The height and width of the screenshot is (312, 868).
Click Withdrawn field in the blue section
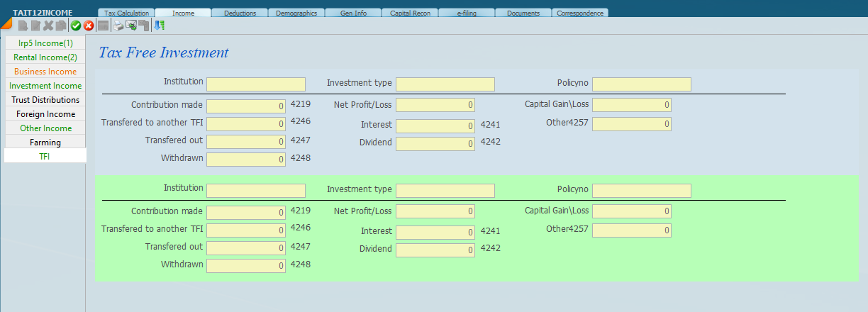click(x=246, y=160)
